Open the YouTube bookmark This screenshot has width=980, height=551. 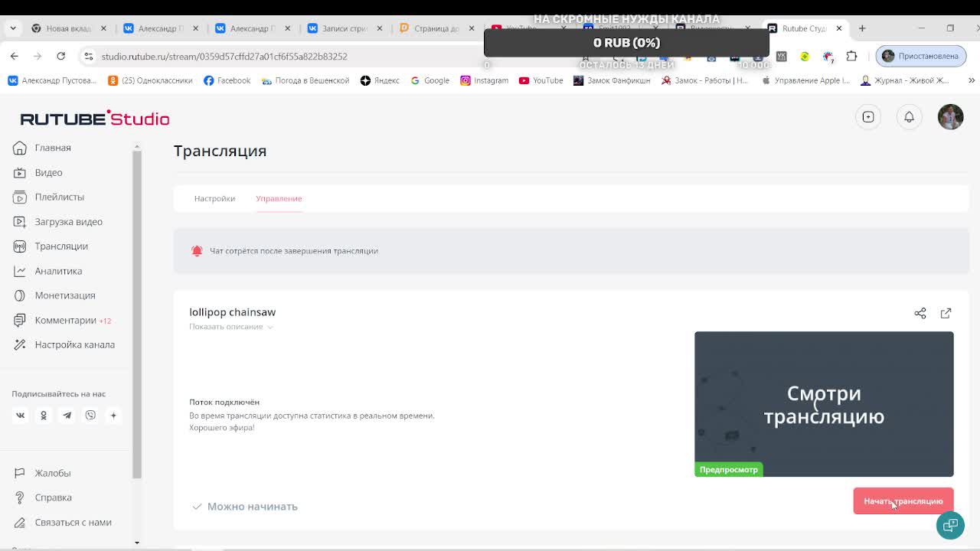click(x=541, y=80)
